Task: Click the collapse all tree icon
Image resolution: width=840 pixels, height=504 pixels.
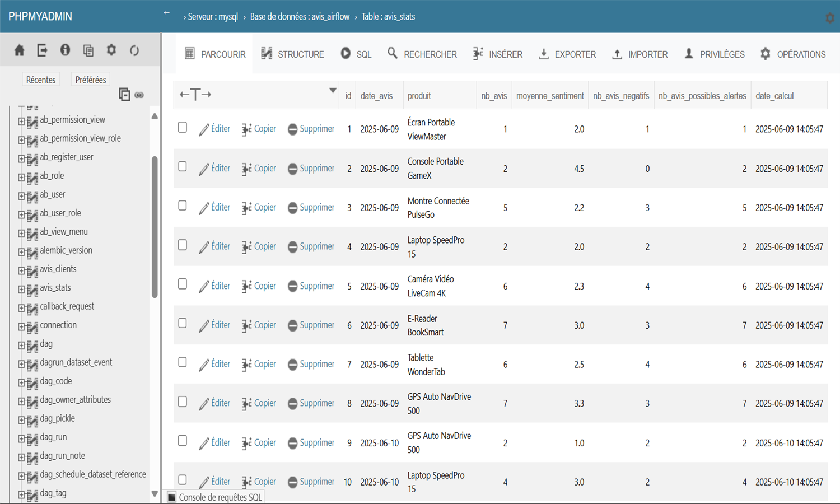Action: tap(124, 95)
